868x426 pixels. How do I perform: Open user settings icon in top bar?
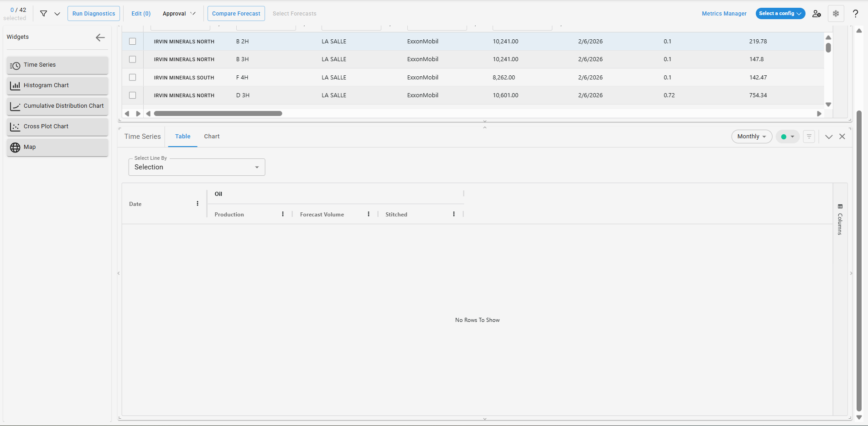[x=816, y=14]
